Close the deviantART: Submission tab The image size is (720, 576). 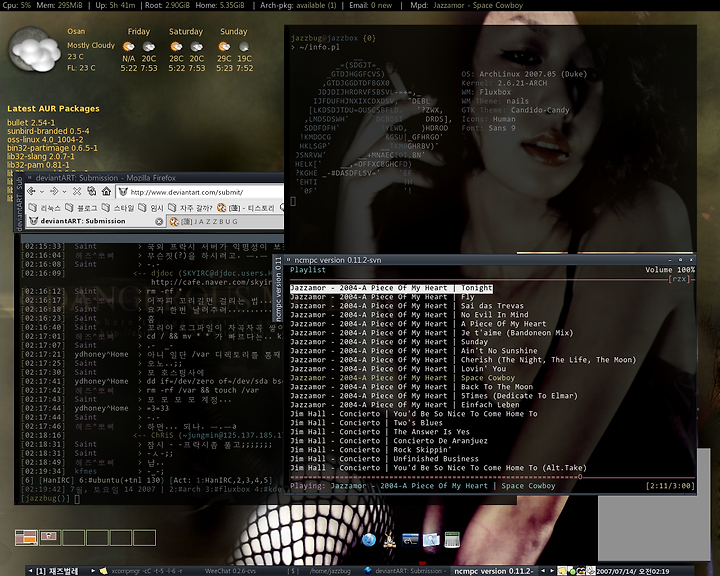point(159,222)
